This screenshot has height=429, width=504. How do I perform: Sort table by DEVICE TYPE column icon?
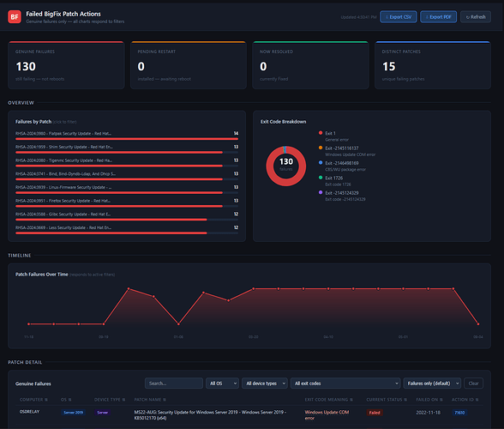123,400
